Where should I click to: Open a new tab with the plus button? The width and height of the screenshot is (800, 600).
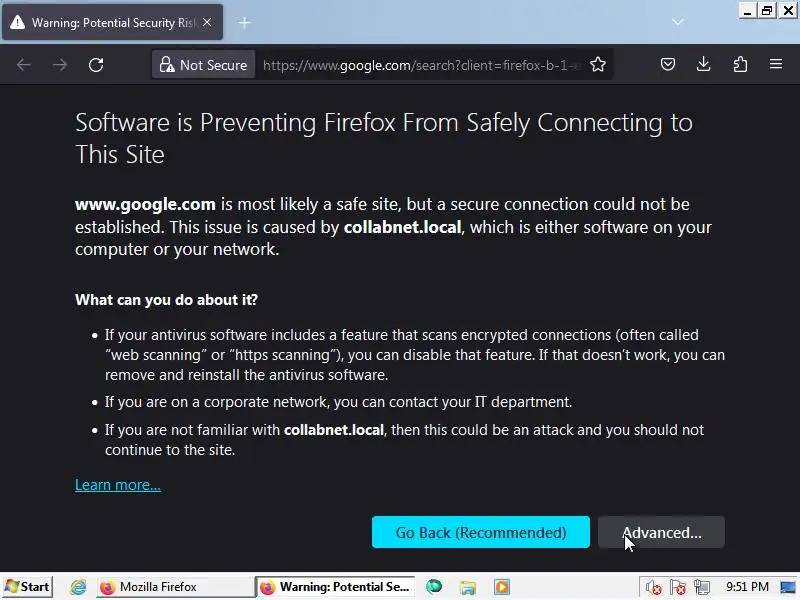244,22
